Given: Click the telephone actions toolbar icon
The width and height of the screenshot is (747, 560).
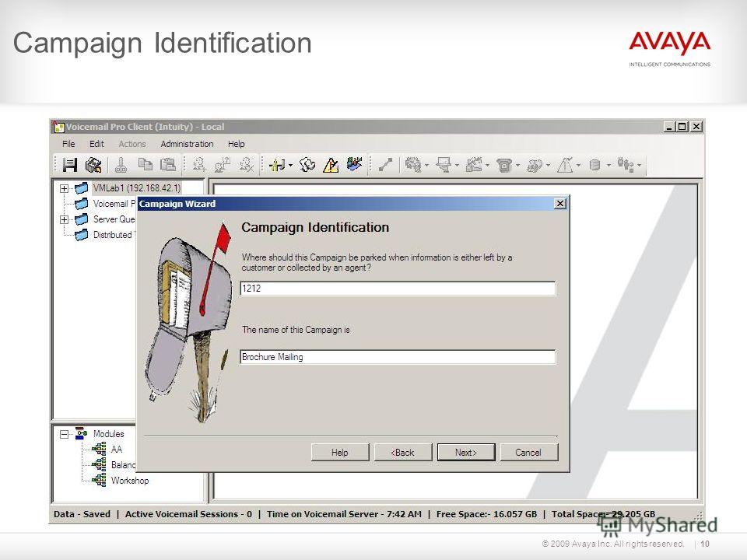Looking at the screenshot, I should click(x=504, y=165).
